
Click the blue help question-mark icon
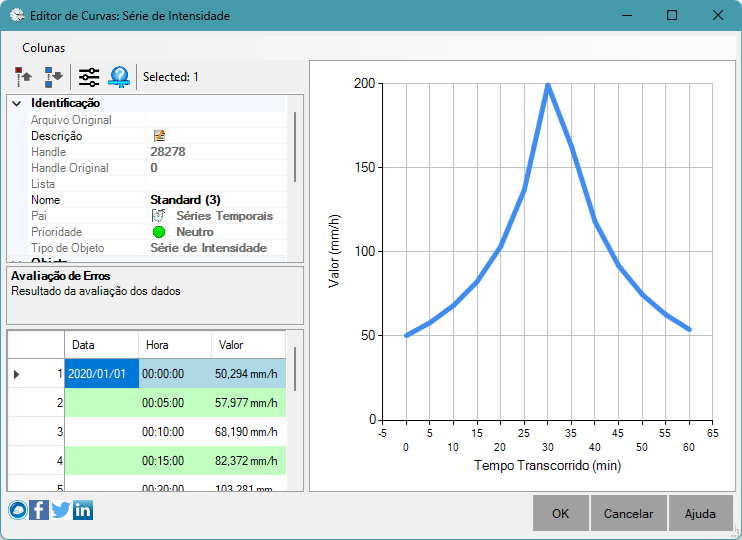coord(119,77)
